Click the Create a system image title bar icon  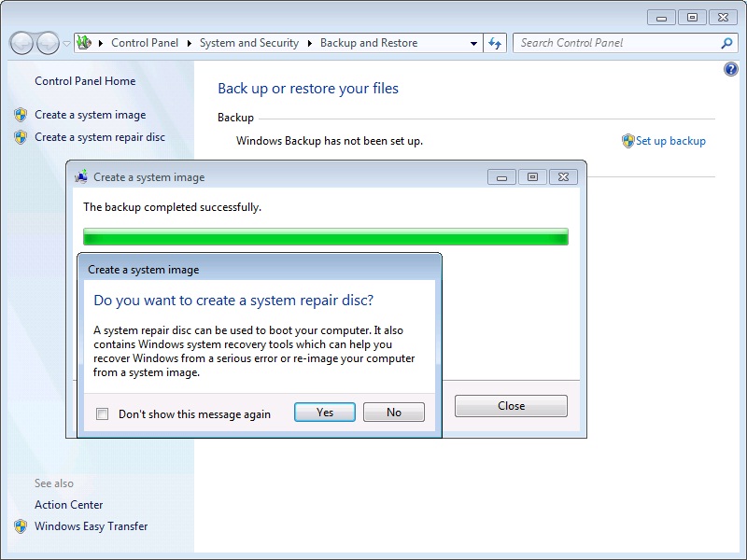coord(81,176)
